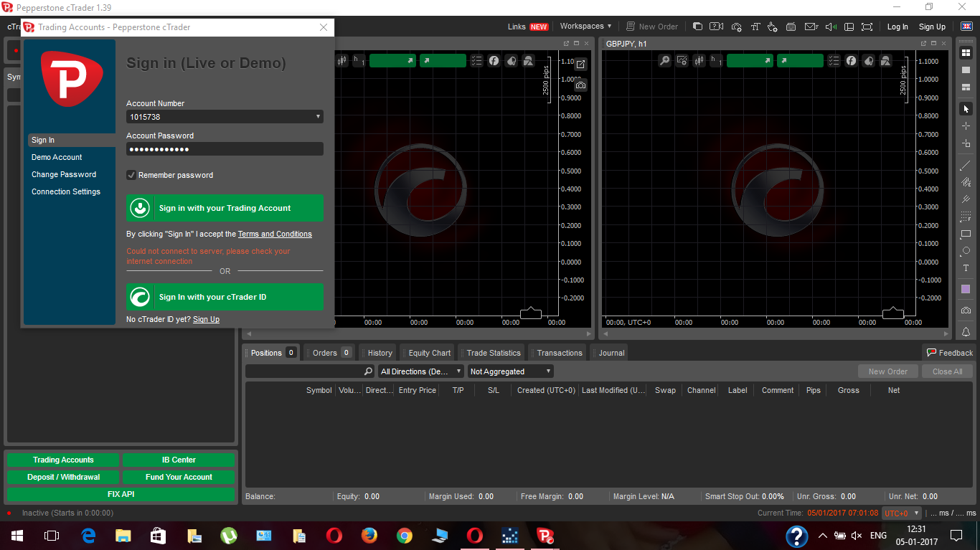Select the split layout icon in the right sidebar
This screenshot has width=980, height=550.
966,87
